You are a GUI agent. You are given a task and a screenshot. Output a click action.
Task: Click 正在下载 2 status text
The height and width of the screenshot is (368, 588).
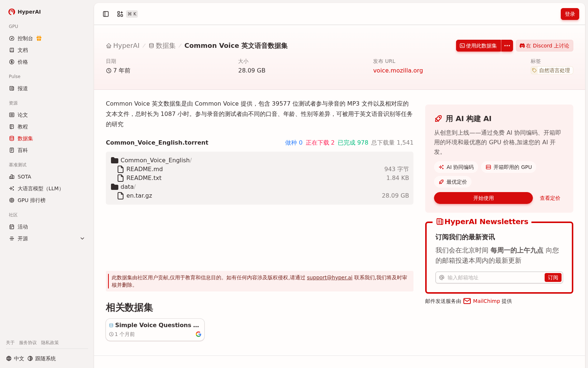coord(320,142)
